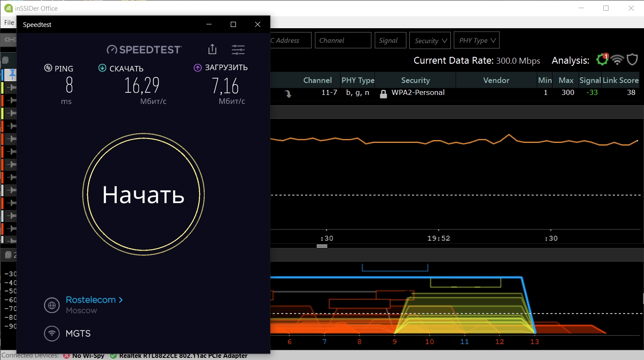Sort by the Channel column header
The height and width of the screenshot is (360, 644).
click(x=318, y=80)
